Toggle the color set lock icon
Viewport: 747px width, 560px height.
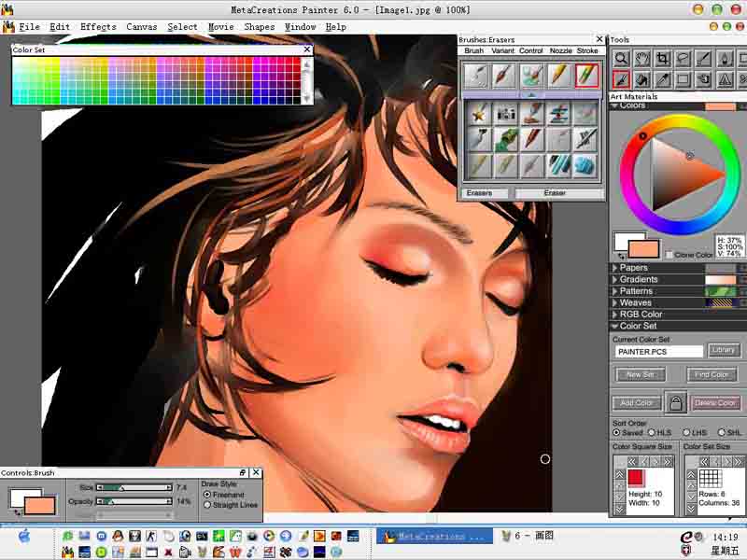[675, 403]
